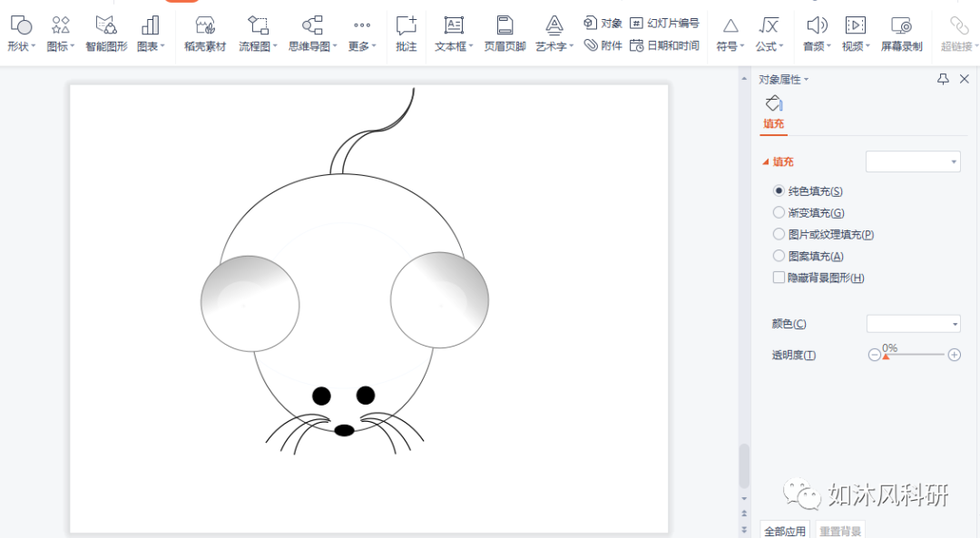This screenshot has height=538, width=980.
Task: Insert a 超链接 hyperlink
Action: tap(959, 34)
